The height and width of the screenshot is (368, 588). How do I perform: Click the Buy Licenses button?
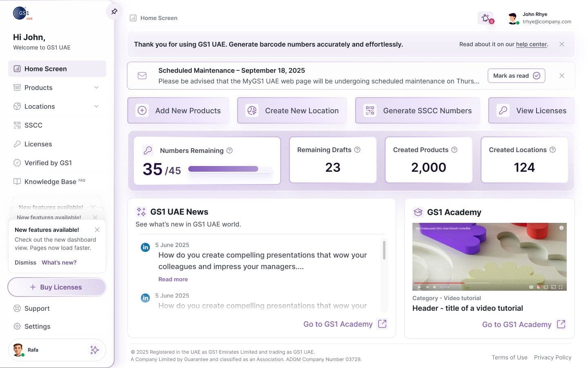point(57,287)
